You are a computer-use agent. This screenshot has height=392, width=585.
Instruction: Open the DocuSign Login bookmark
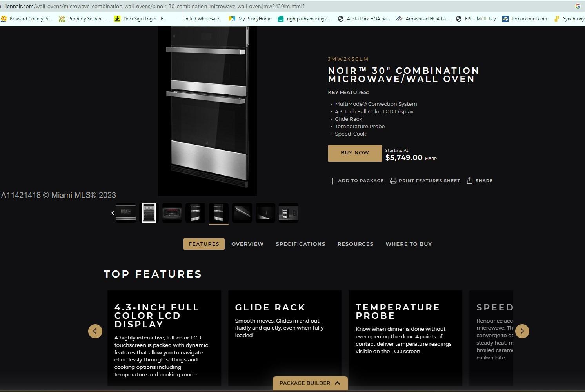(140, 19)
